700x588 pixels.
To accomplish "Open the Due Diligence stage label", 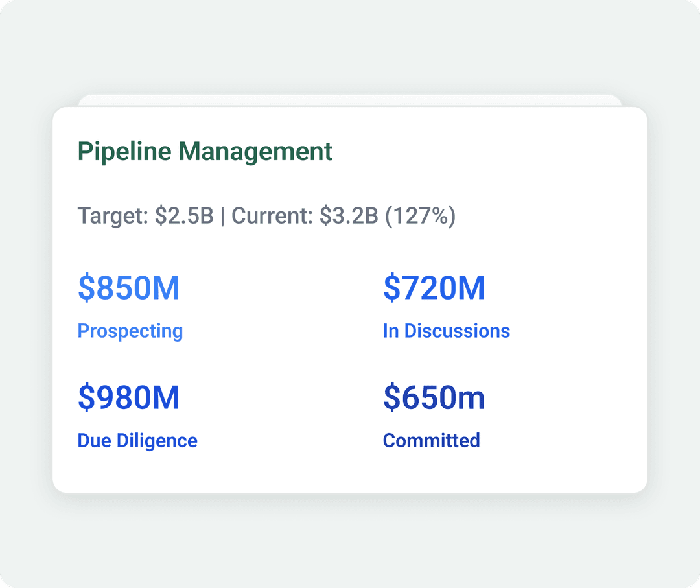I will tap(137, 441).
